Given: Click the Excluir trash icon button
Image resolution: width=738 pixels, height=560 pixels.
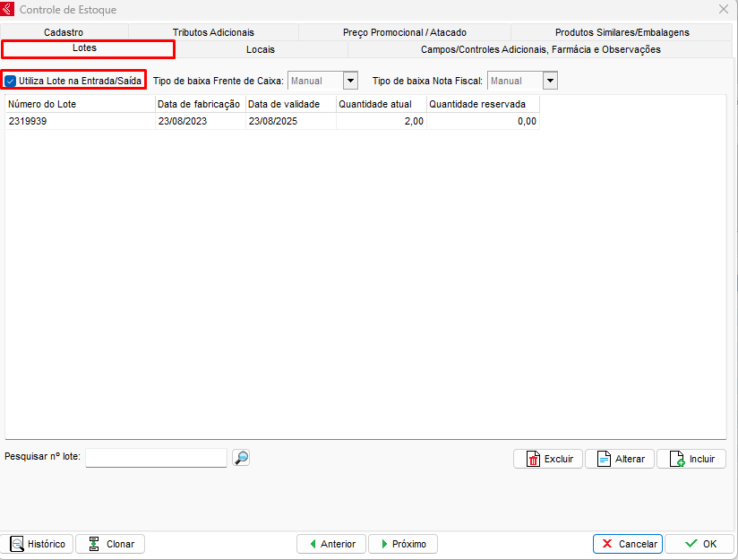Looking at the screenshot, I should coord(548,459).
